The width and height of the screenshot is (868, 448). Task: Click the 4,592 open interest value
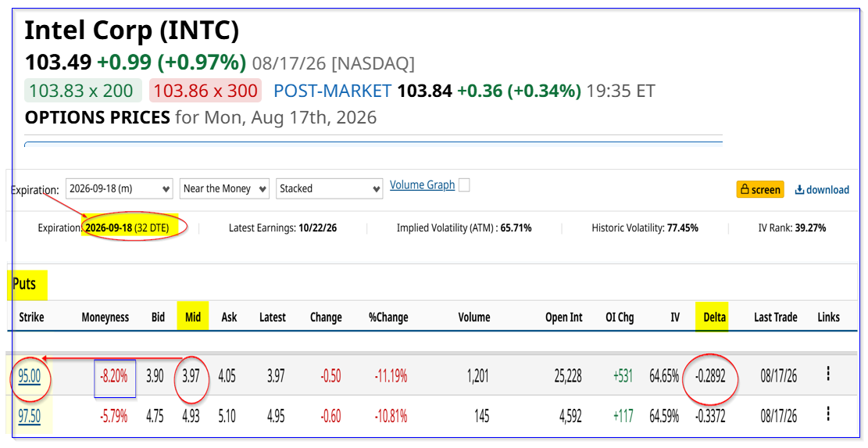point(571,416)
